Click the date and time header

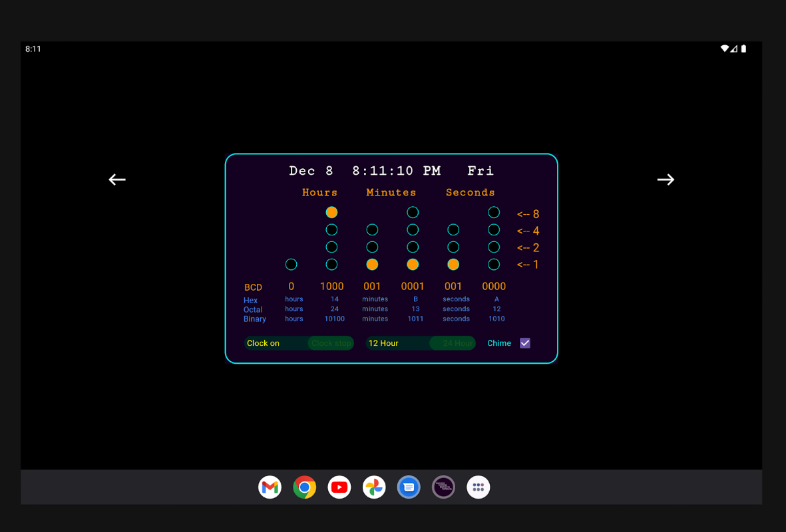point(391,171)
